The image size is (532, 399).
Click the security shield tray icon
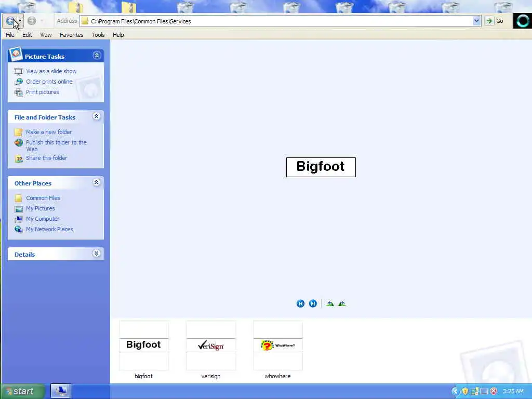[x=465, y=391]
